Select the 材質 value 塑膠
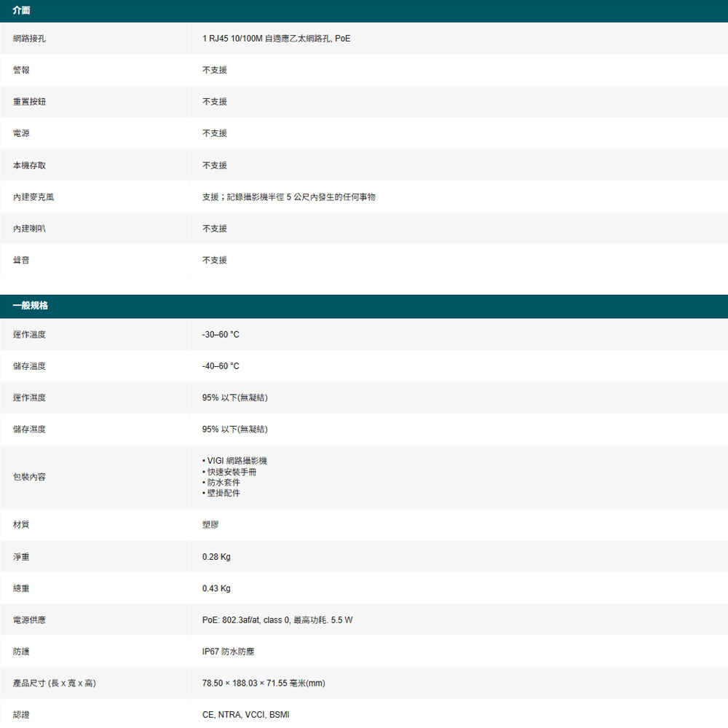This screenshot has width=728, height=728. coord(210,525)
